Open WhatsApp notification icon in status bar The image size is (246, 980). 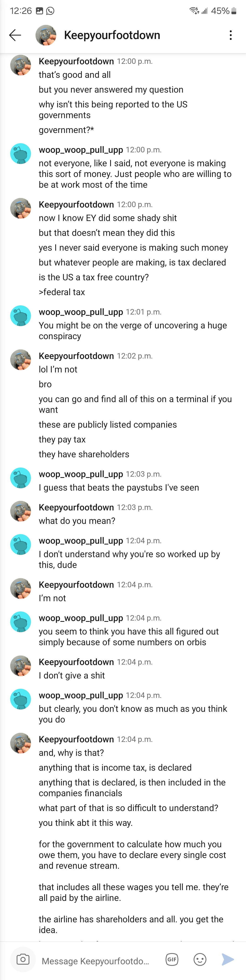pos(50,11)
